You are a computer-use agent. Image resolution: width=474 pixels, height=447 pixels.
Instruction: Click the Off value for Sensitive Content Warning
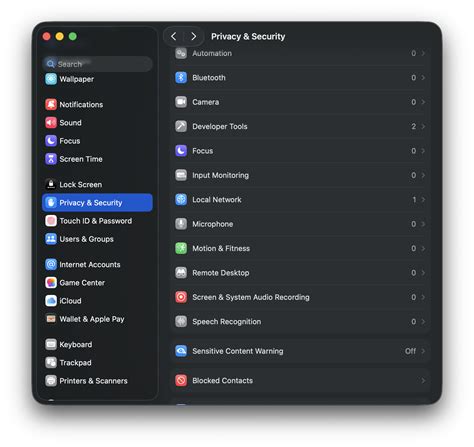410,351
